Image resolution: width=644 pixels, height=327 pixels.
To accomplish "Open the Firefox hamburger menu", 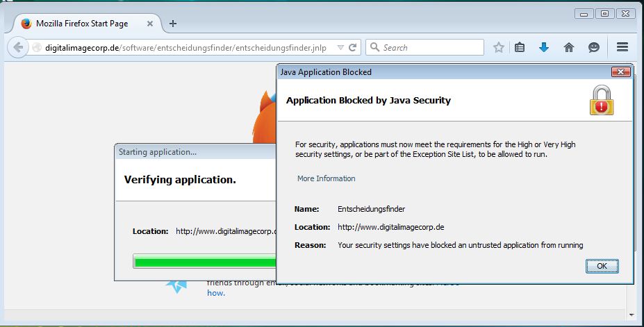I will 622,47.
